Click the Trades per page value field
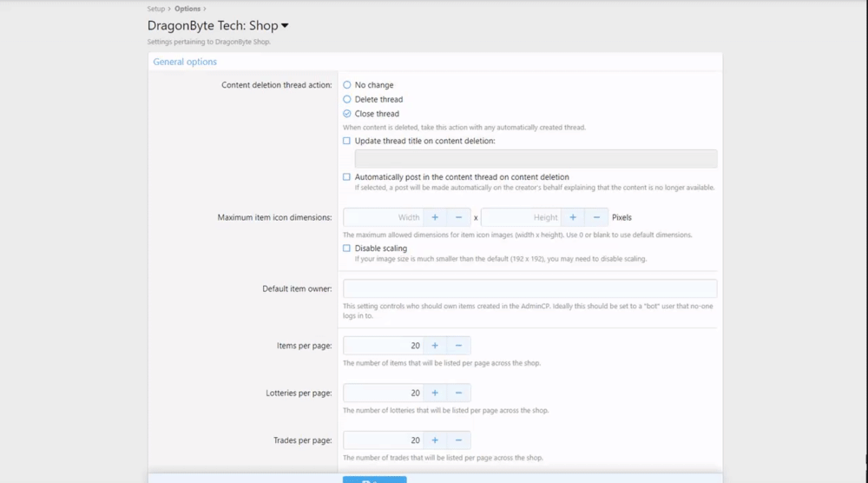868x483 pixels. click(383, 440)
